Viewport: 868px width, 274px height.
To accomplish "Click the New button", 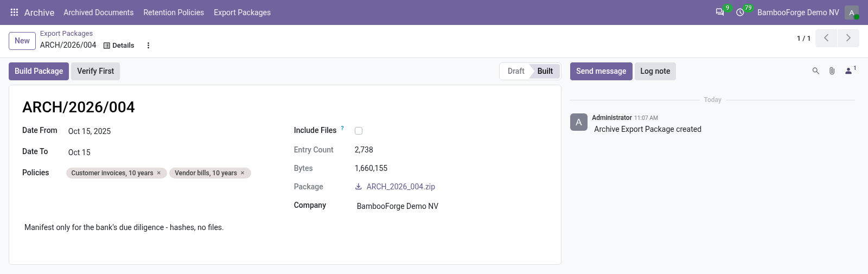I will pos(22,41).
